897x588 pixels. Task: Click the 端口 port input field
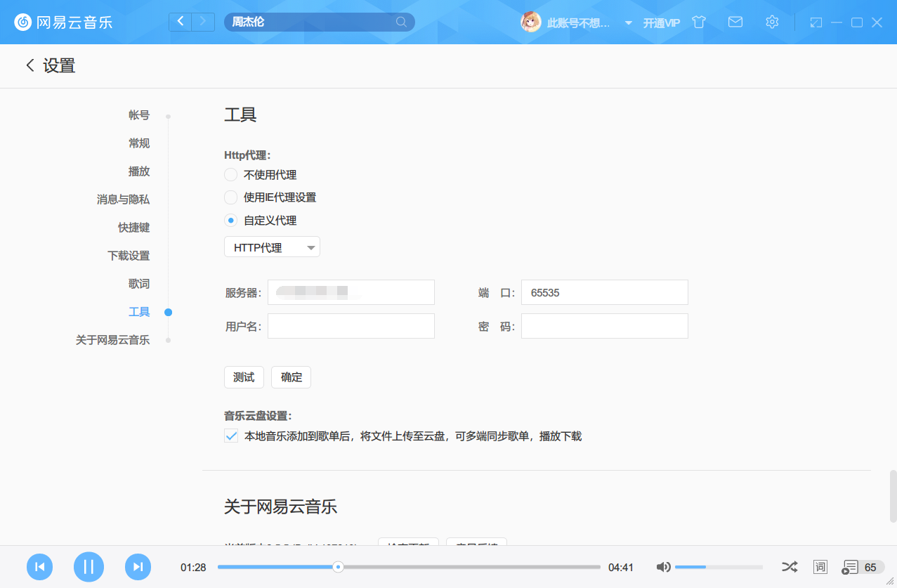604,293
